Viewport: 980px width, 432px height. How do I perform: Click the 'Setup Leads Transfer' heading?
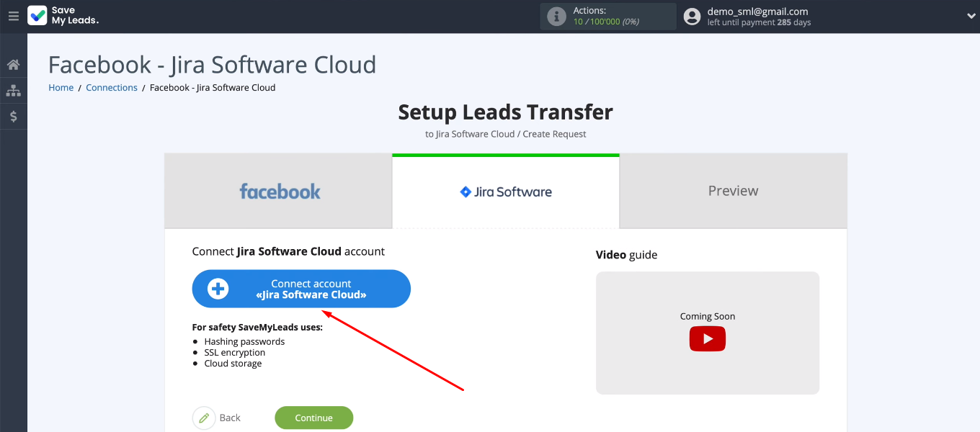505,112
